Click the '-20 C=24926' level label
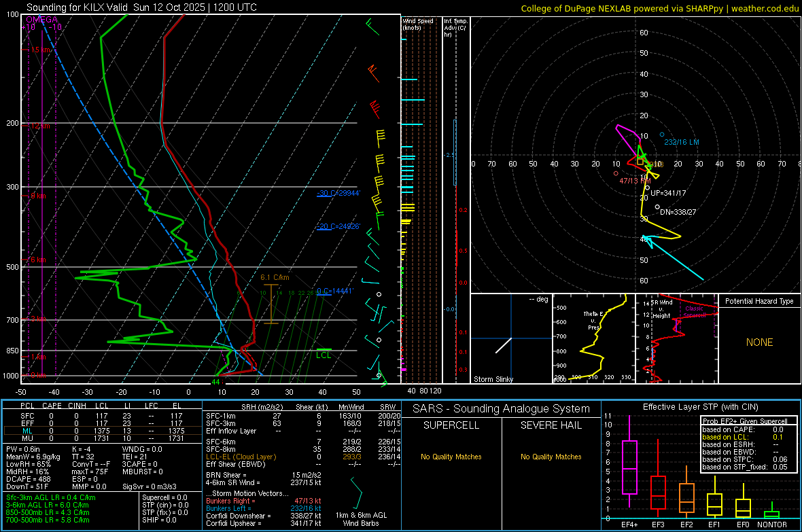Viewport: 802px width, 532px height. tap(338, 226)
